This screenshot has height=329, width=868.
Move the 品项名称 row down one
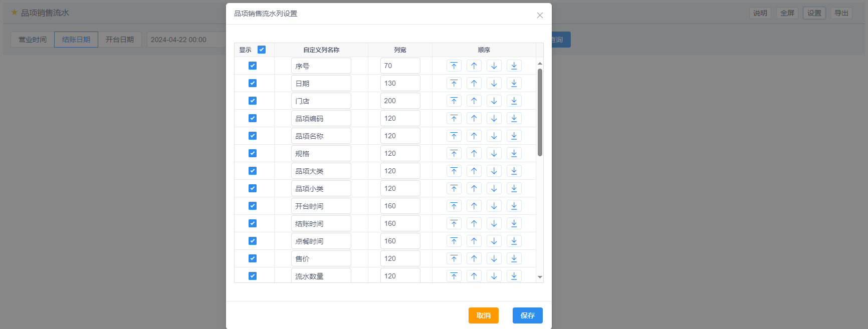494,136
